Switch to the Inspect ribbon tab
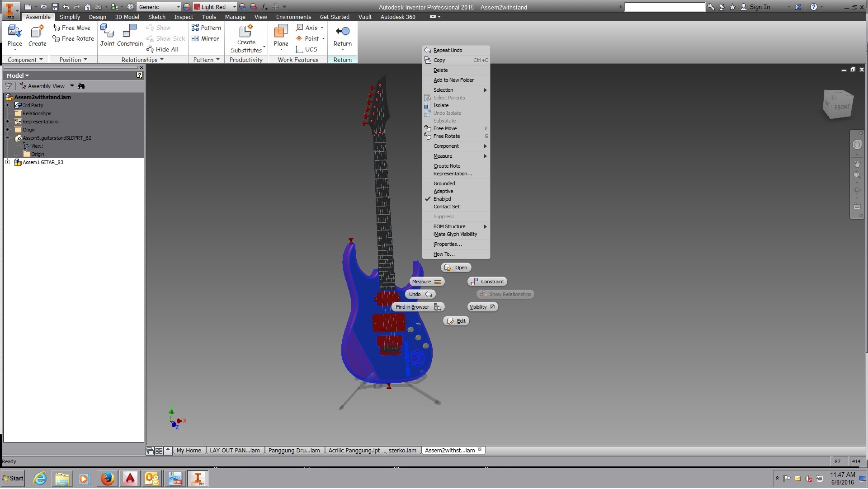 point(184,17)
